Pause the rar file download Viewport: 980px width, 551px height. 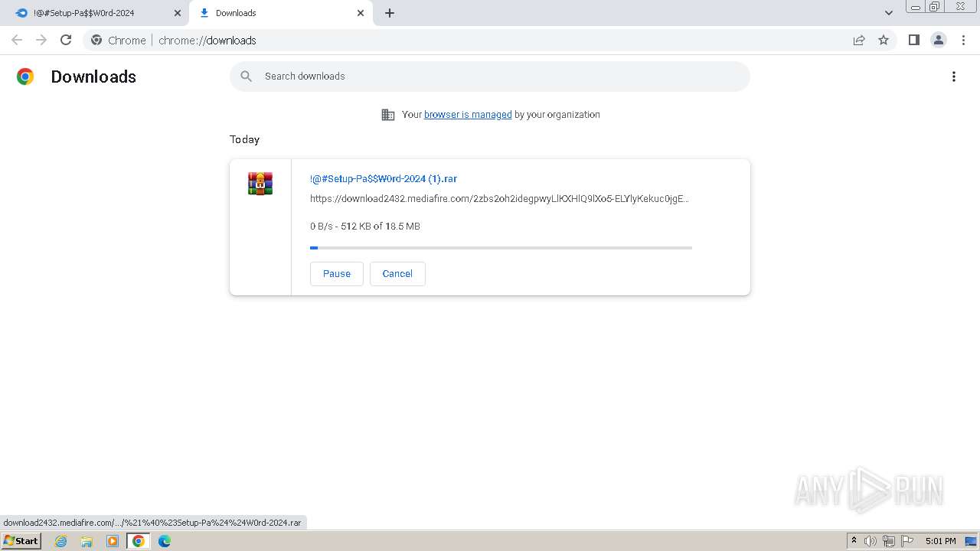click(337, 274)
